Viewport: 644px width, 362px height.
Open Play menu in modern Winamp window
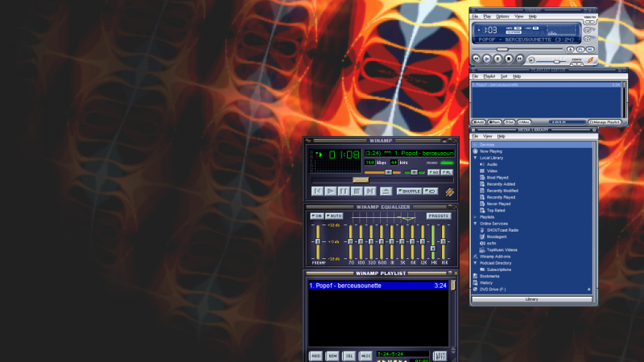click(487, 16)
